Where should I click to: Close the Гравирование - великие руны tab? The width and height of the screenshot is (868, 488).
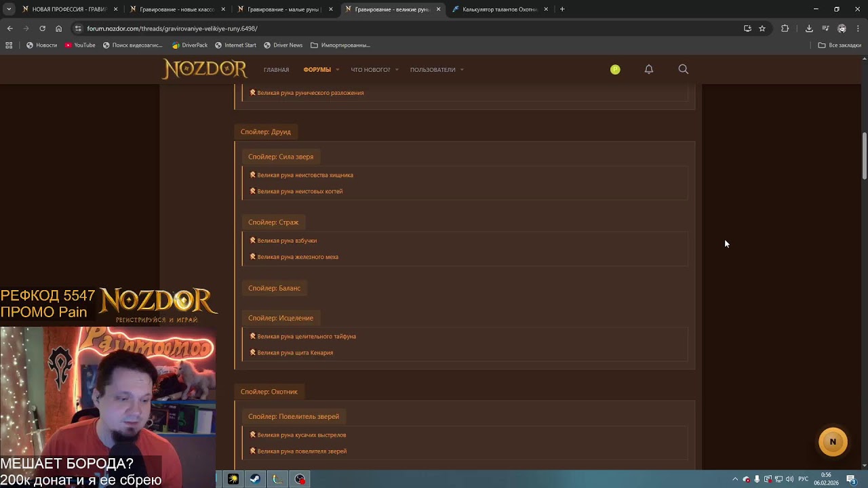coord(438,9)
